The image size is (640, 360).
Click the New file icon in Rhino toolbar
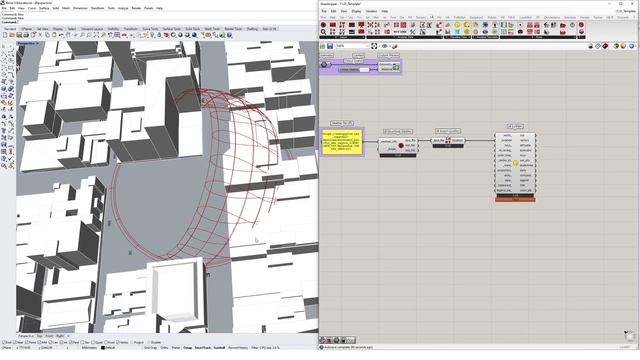pyautogui.click(x=5, y=35)
